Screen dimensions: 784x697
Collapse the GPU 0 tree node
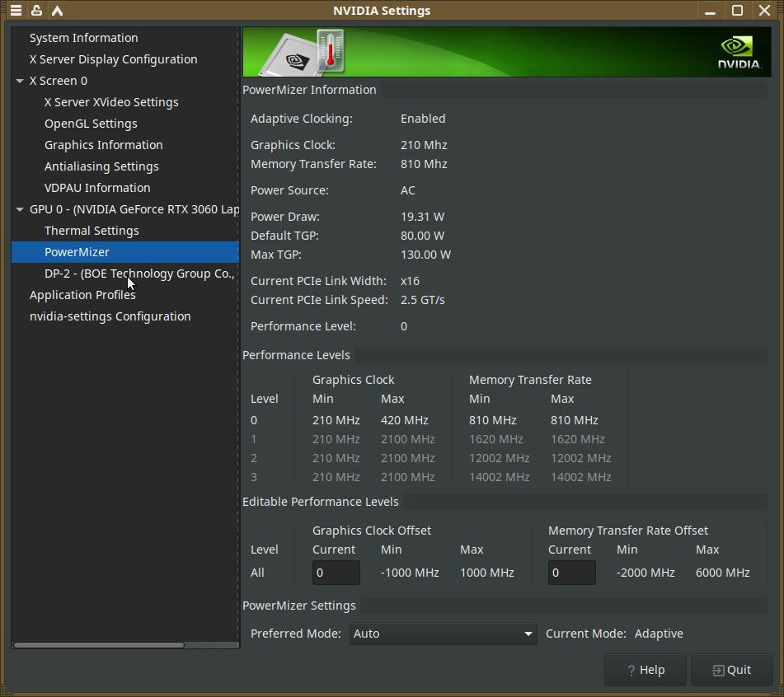20,209
